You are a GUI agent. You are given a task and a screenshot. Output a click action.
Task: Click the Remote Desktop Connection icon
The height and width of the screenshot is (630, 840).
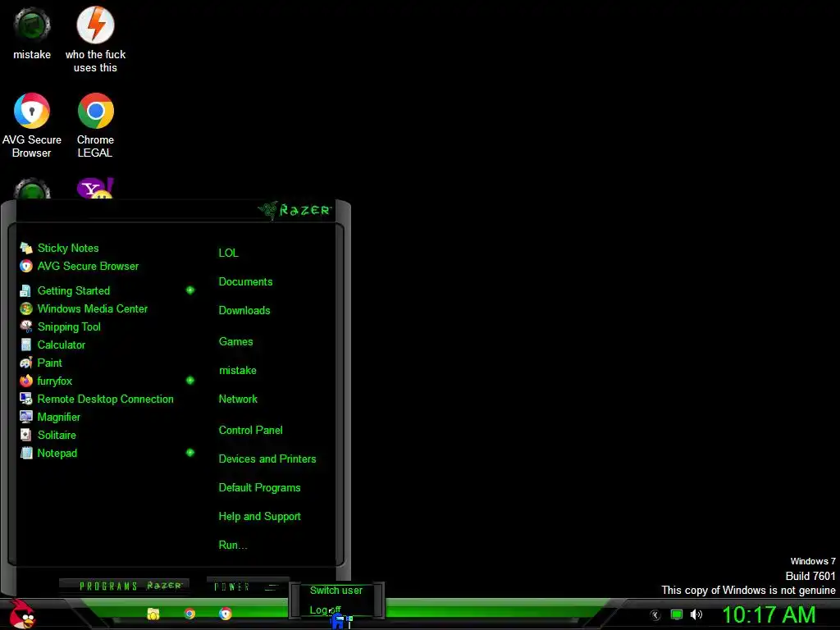25,399
